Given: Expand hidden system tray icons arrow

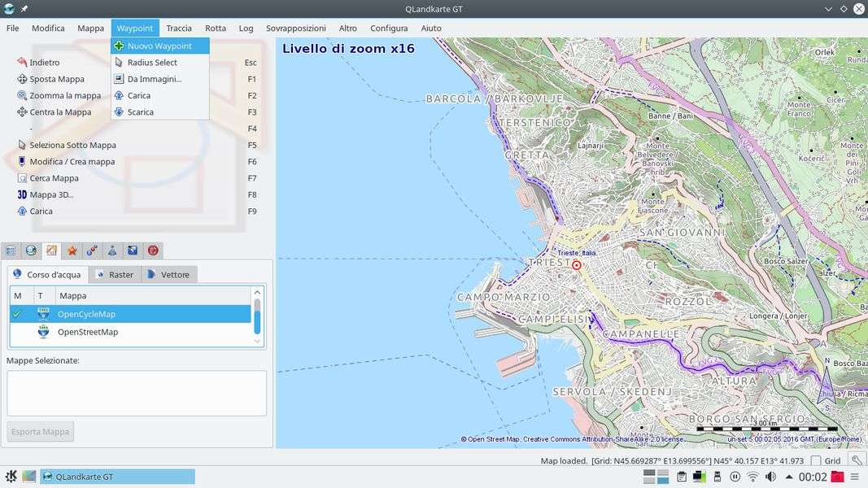Looking at the screenshot, I should tap(788, 477).
